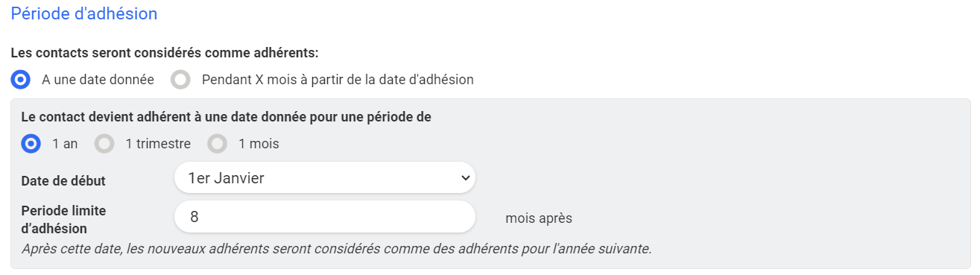
Task: Click the "1 mois" label text
Action: (x=259, y=144)
